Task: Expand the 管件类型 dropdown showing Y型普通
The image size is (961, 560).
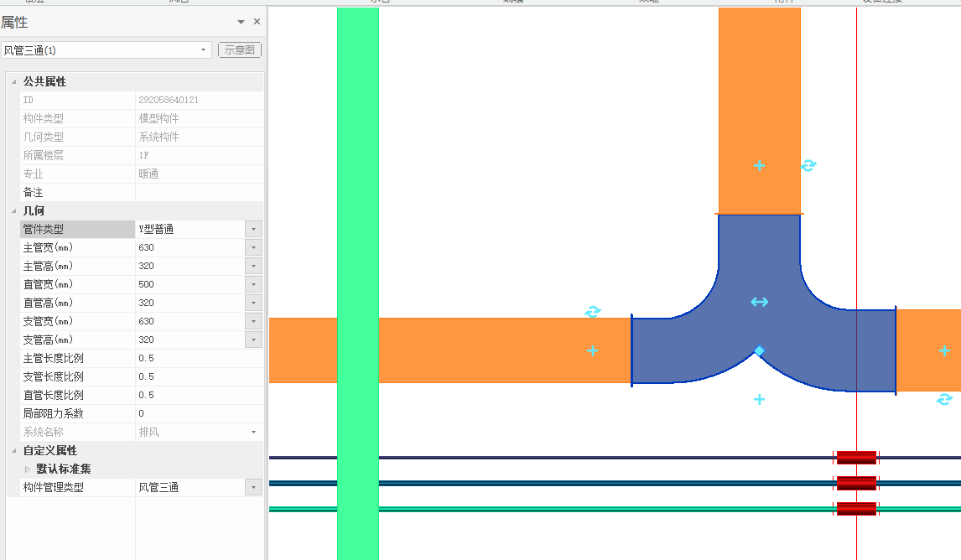Action: tap(253, 229)
